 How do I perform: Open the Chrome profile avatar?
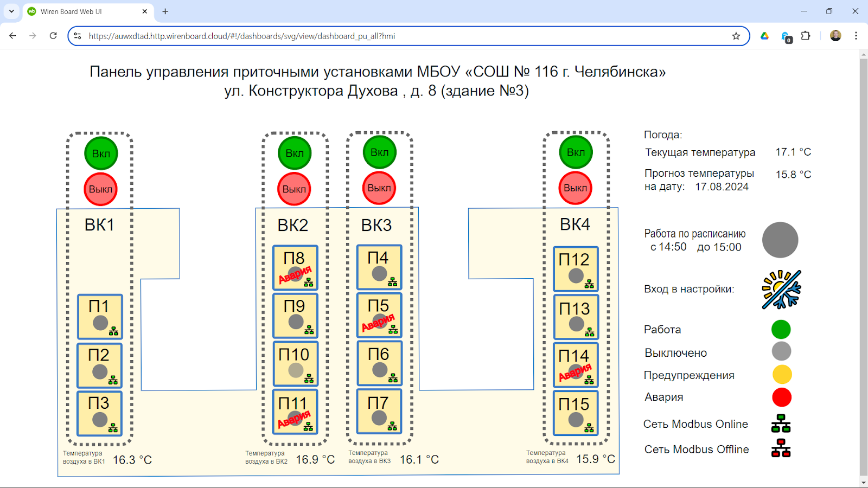coord(835,36)
